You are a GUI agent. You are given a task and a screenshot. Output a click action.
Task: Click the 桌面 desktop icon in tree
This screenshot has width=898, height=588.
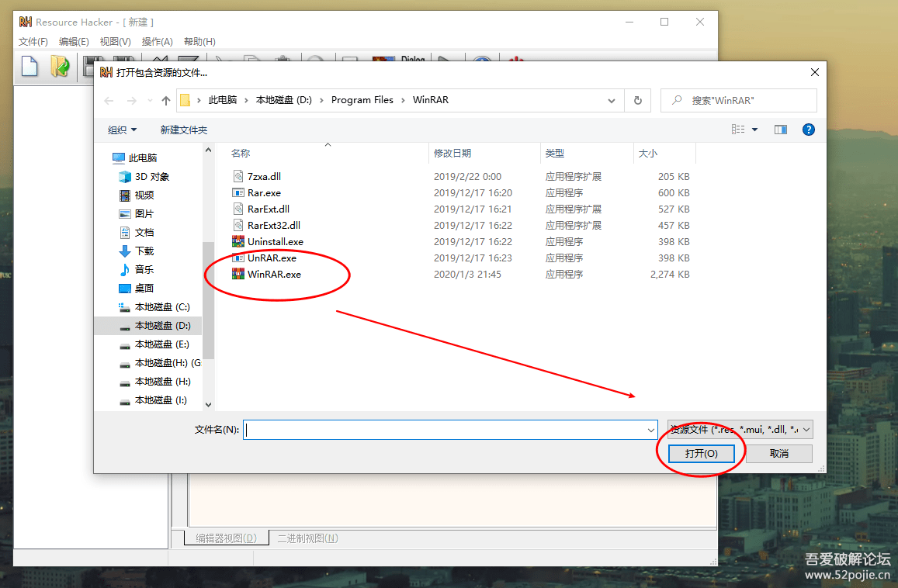pos(125,288)
